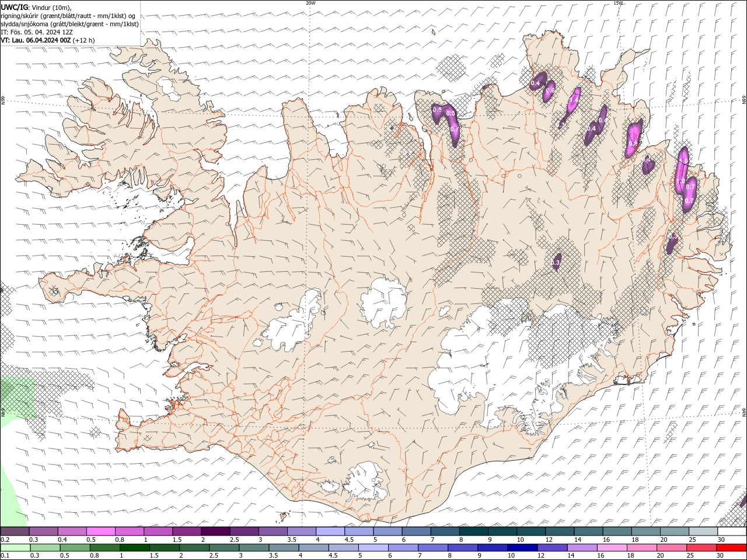Pick the dull purple 0.2 swatch in upper legend
The height and width of the screenshot is (560, 747).
tap(15, 531)
